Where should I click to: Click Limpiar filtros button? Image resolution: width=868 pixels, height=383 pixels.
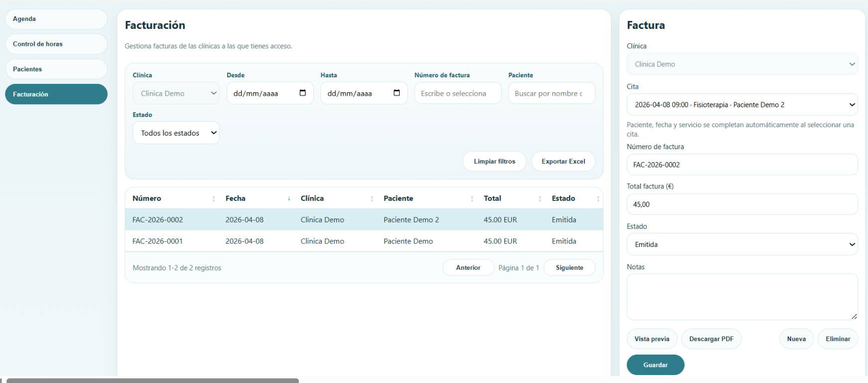coord(494,161)
